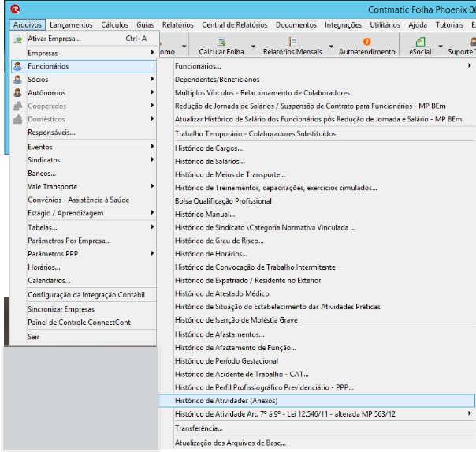This screenshot has width=476, height=452.
Task: Select Trabalho Temporário - Colaboradores Substituídos
Action: pos(317,133)
